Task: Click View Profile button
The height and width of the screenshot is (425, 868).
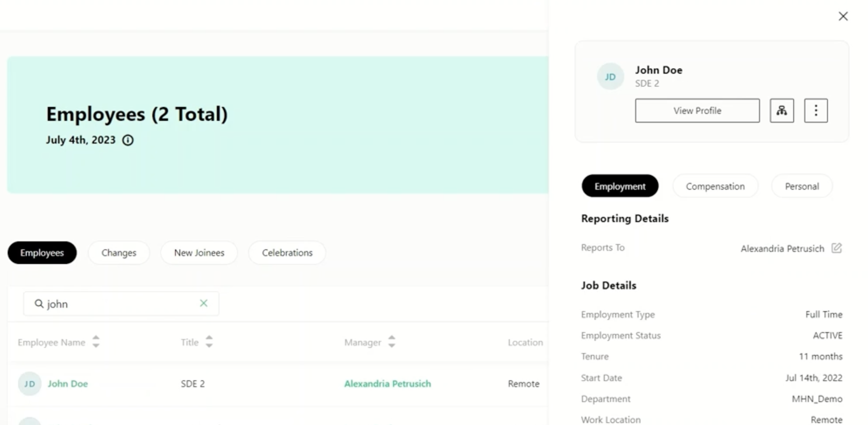Action: tap(697, 111)
